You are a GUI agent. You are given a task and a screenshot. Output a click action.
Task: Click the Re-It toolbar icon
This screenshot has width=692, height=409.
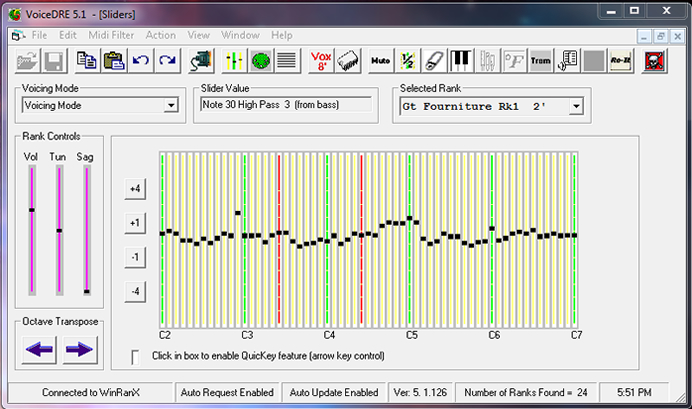click(x=621, y=61)
